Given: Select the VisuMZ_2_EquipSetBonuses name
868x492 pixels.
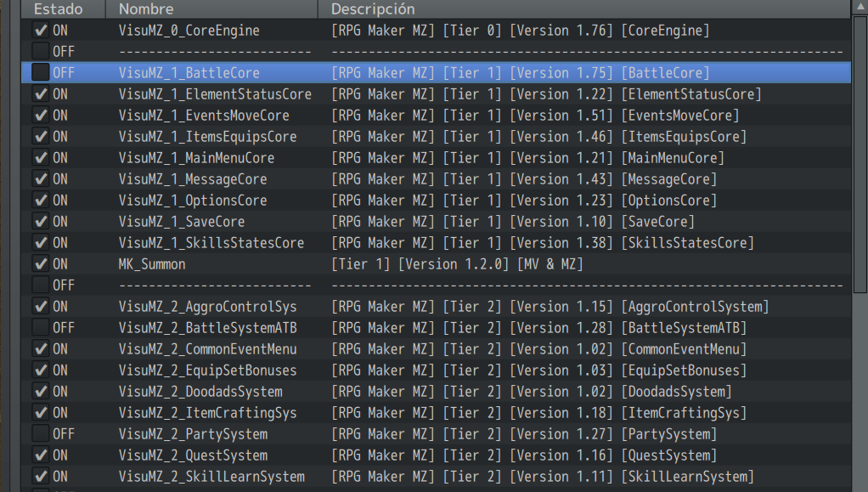Looking at the screenshot, I should 207,370.
